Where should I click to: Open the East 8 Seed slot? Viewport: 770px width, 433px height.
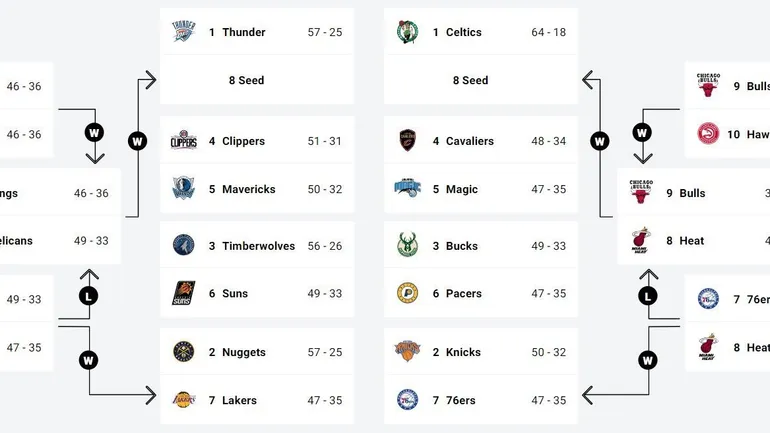point(481,80)
